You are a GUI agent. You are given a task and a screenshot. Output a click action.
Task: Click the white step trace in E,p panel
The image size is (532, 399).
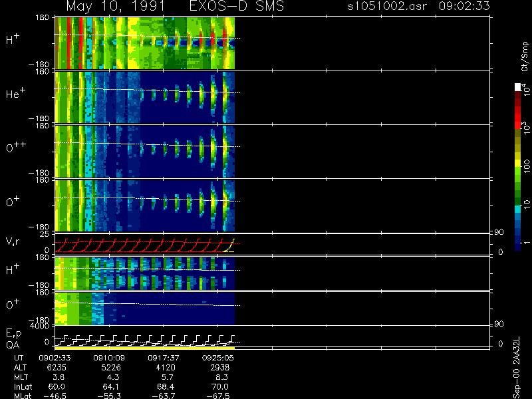pyautogui.click(x=144, y=340)
